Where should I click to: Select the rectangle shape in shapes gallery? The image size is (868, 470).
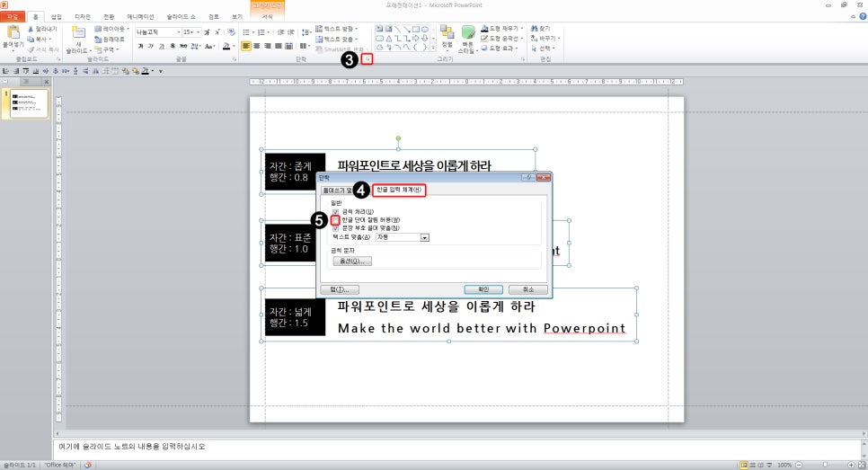[x=416, y=29]
